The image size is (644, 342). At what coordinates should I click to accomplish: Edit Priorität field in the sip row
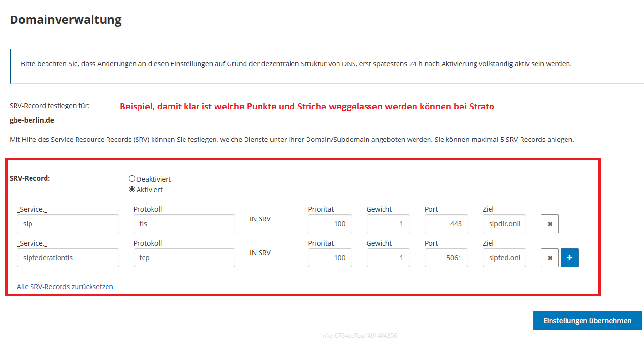point(330,224)
